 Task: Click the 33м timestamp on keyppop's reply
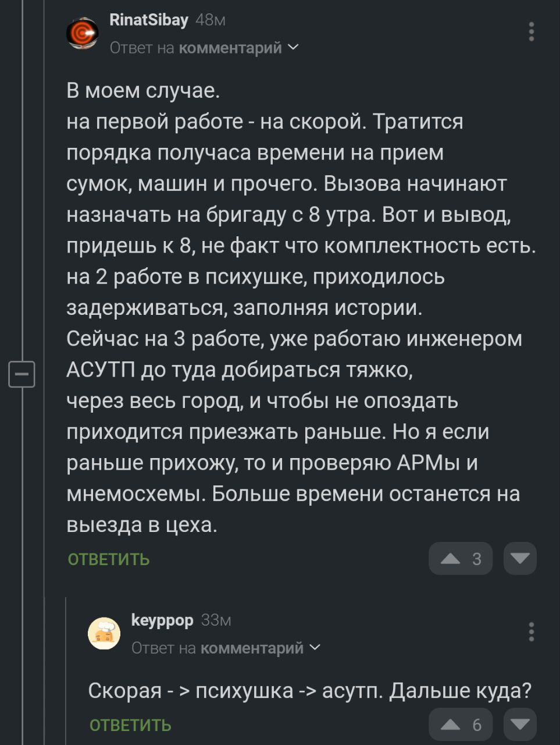click(216, 621)
